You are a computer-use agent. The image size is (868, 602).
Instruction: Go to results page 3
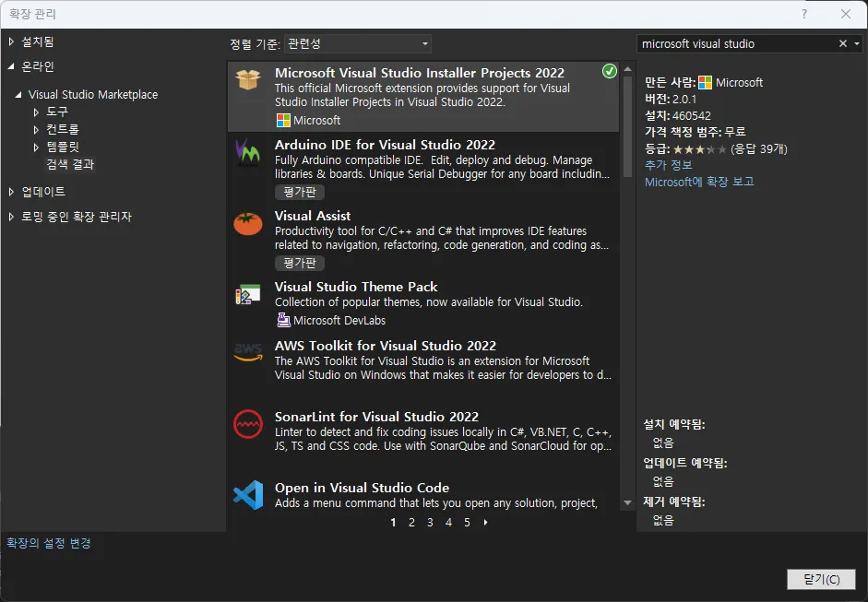point(430,523)
